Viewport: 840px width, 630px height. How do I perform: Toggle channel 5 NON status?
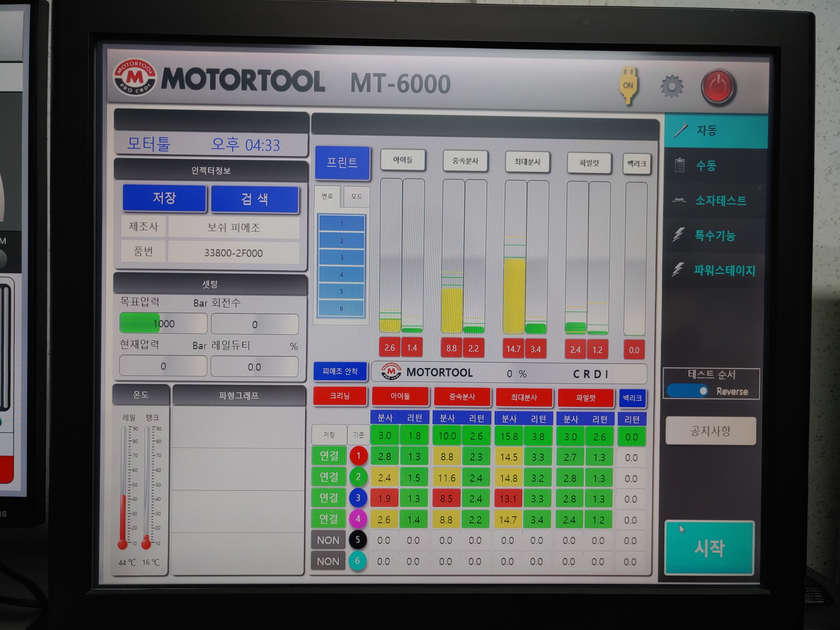(328, 540)
